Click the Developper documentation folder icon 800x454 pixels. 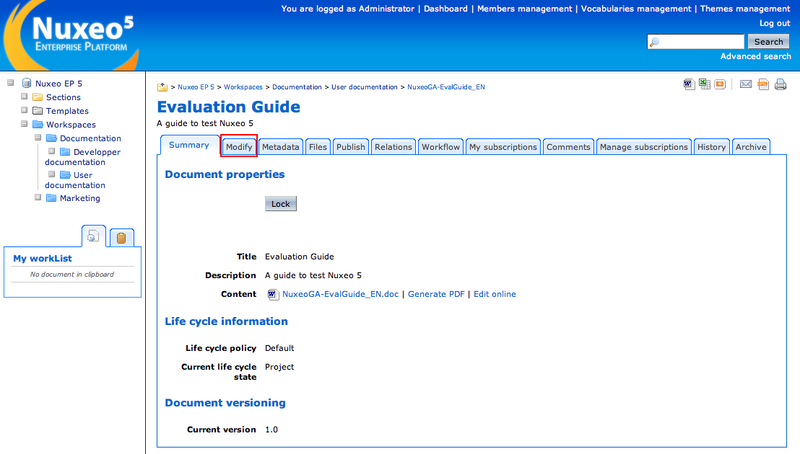pyautogui.click(x=65, y=152)
